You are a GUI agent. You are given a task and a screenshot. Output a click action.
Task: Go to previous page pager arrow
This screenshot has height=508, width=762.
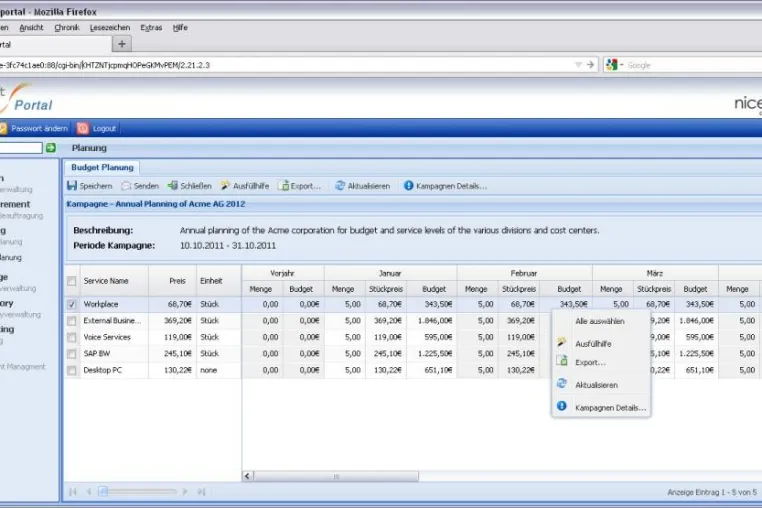[x=88, y=492]
